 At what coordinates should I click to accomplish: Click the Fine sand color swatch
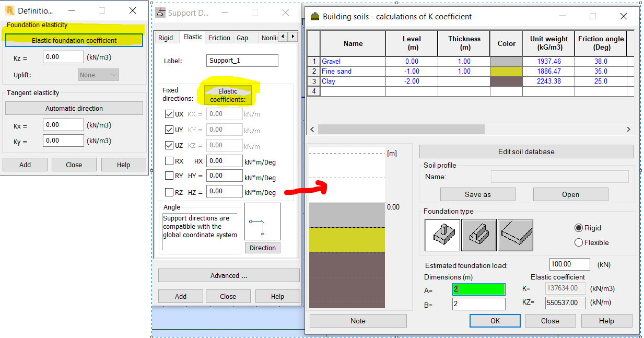pos(506,71)
